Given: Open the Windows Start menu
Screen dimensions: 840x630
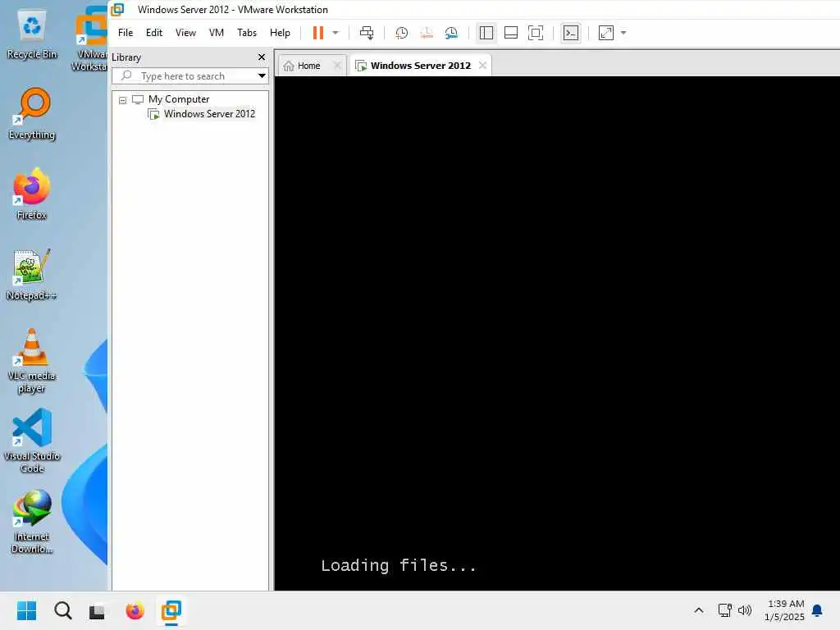Looking at the screenshot, I should (26, 610).
